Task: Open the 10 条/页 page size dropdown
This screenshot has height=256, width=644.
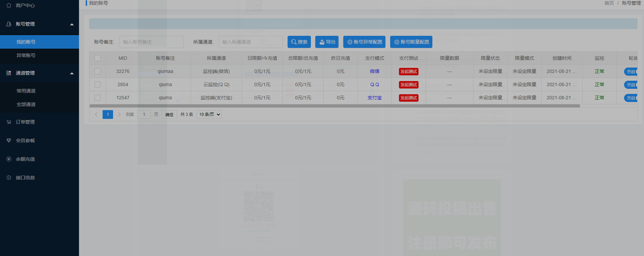Action: coord(209,114)
